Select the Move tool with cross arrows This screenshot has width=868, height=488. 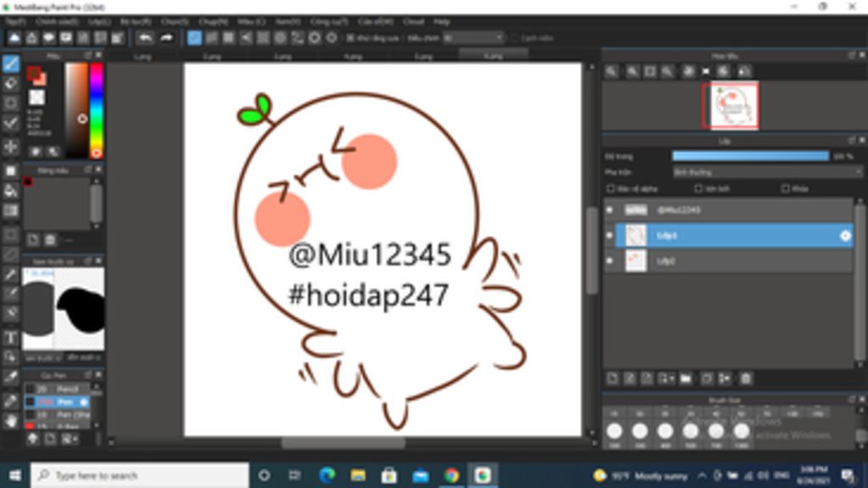pyautogui.click(x=10, y=147)
